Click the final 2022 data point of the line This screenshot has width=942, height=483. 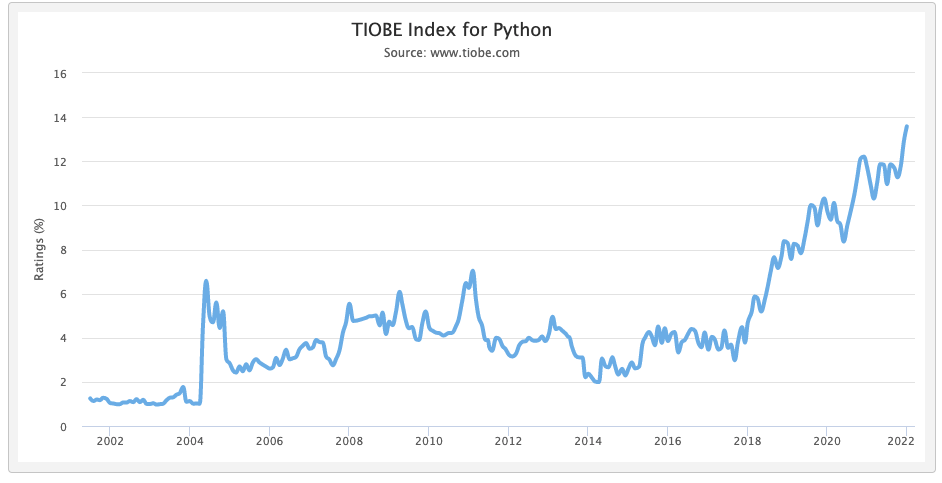pos(907,126)
